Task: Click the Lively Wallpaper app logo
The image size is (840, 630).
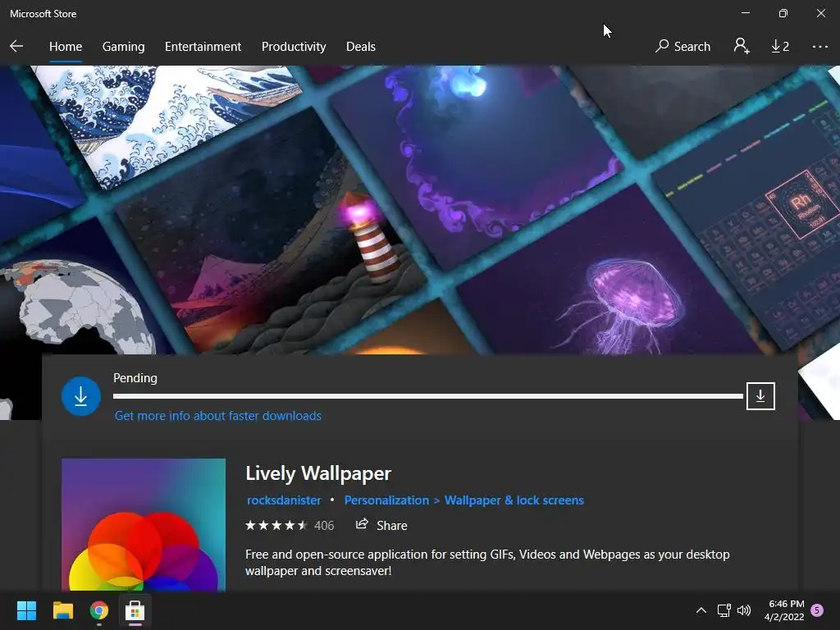Action: pos(144,524)
